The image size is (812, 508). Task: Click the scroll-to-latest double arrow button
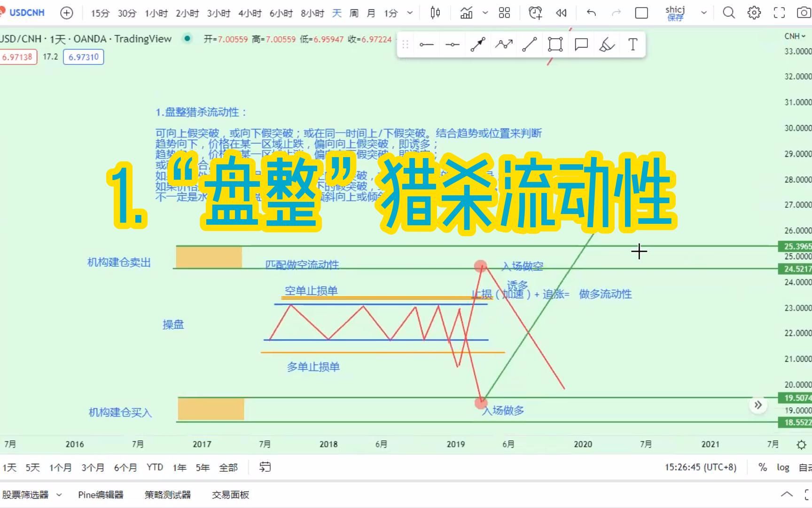click(x=758, y=405)
